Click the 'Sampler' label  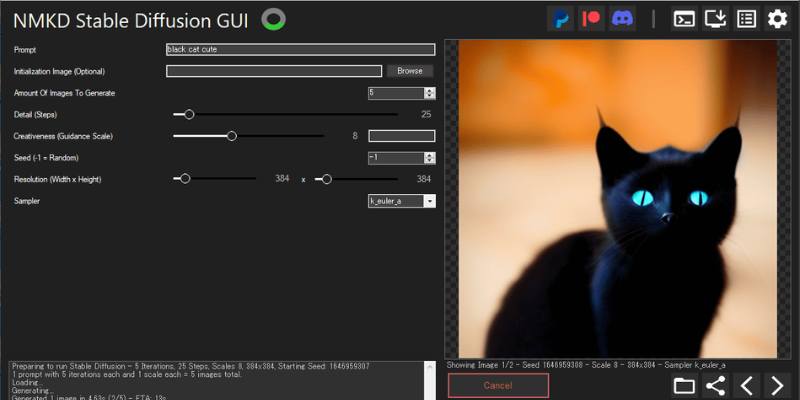[27, 201]
